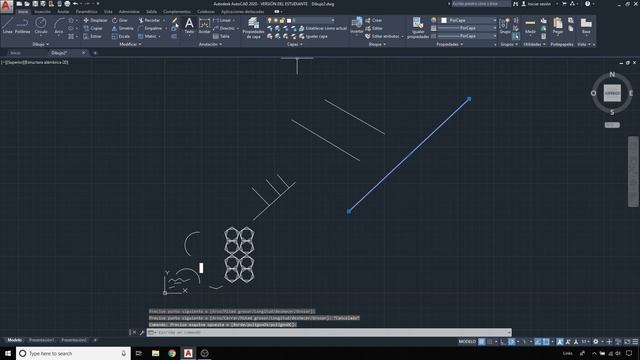Open the Inicio ribbon tab
640x360 pixels.
(23, 11)
